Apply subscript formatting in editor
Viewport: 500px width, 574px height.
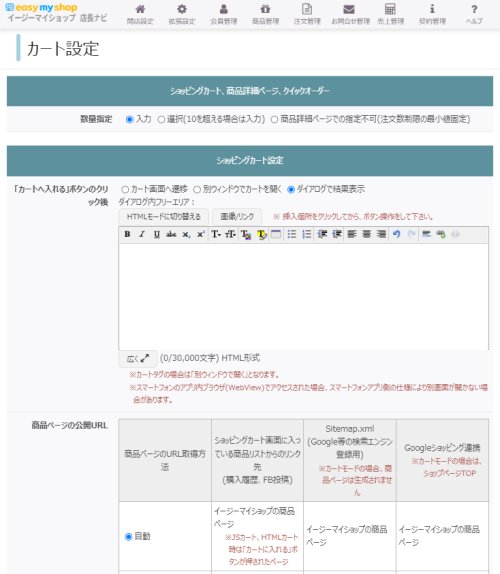[x=186, y=234]
